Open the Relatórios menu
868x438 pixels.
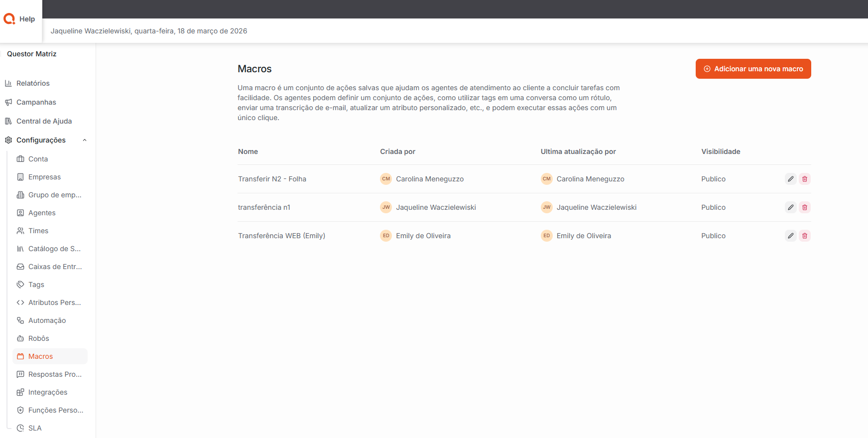pyautogui.click(x=33, y=83)
